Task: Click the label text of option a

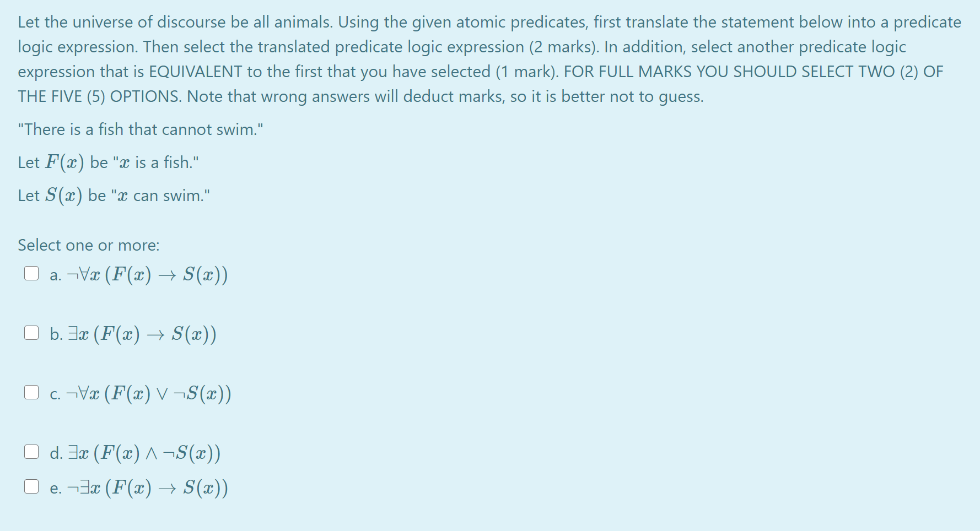Action: click(x=138, y=274)
